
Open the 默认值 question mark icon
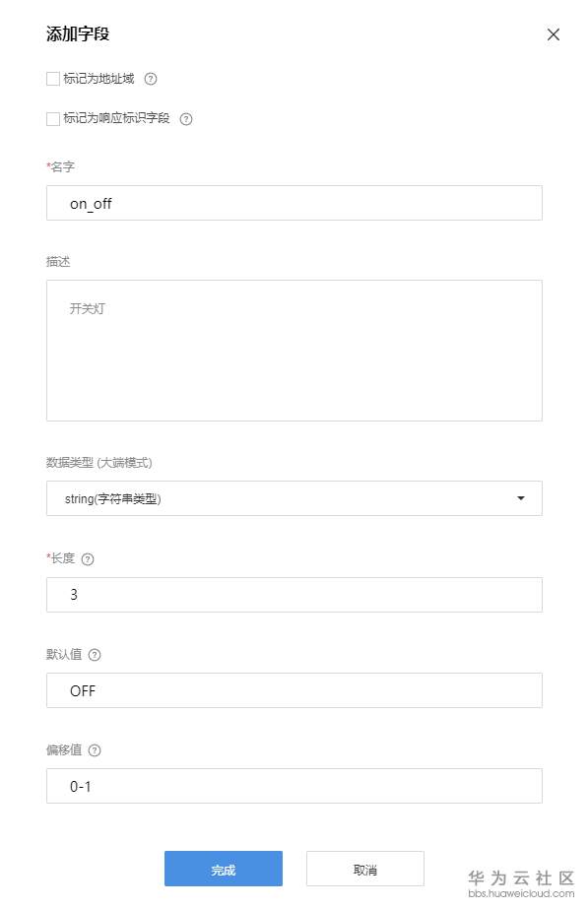[x=95, y=655]
